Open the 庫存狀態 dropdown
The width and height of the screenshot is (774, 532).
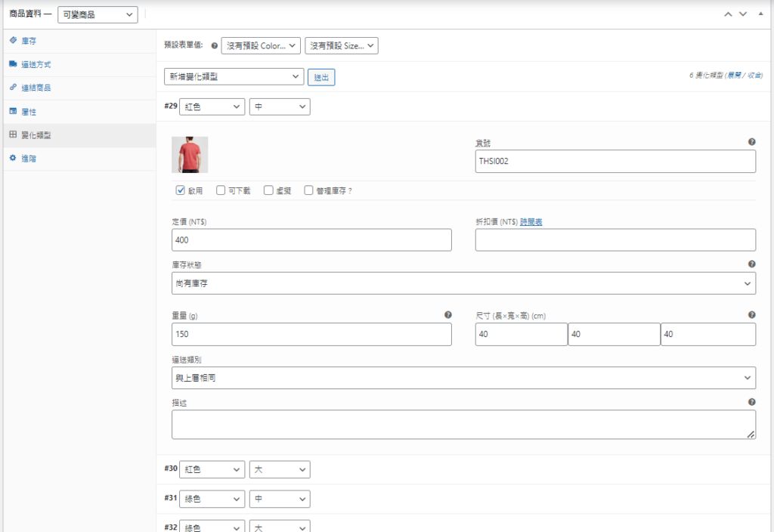463,283
